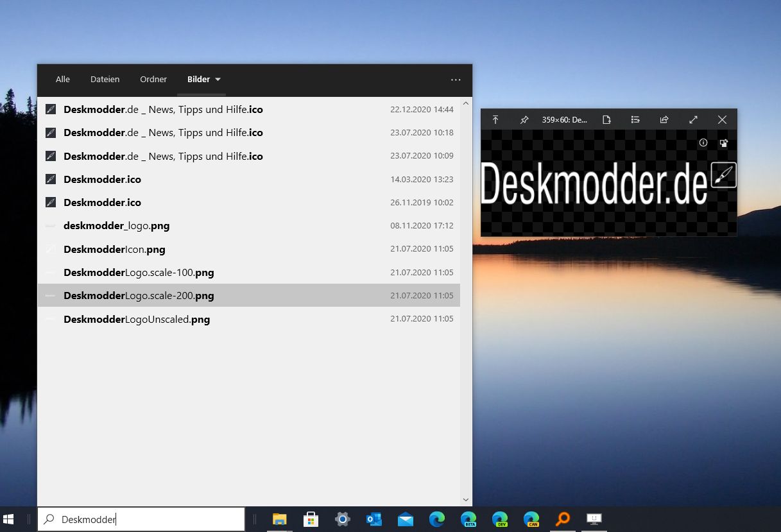Screen dimensions: 781x532
Task: Click the preview title '359×60: De...'
Action: point(564,120)
